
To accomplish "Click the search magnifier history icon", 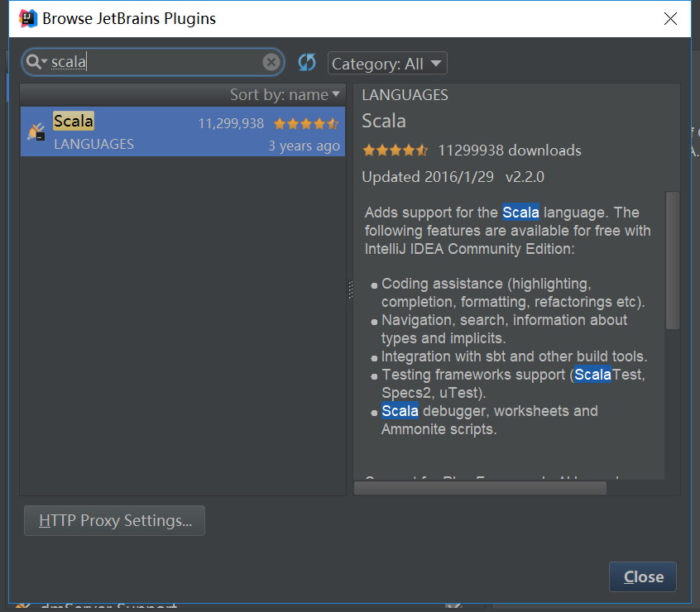I will 36,61.
